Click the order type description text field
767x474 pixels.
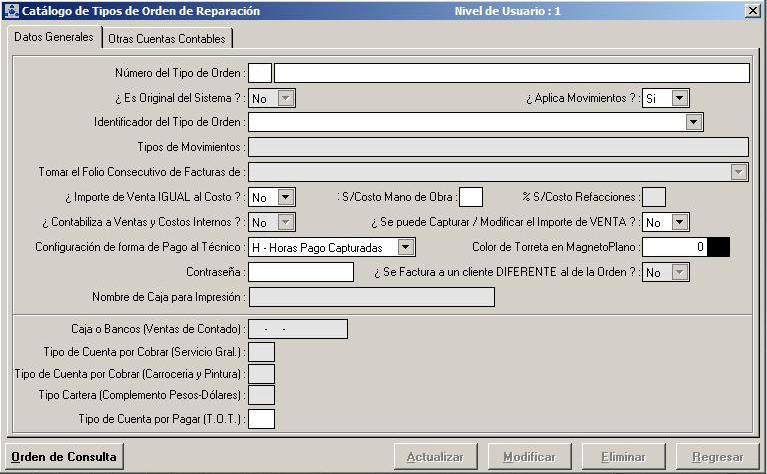(511, 73)
